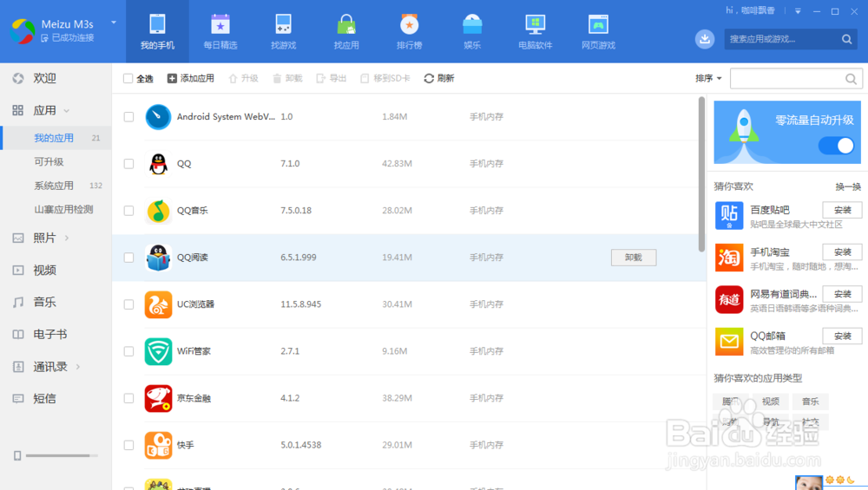Install 百度贴吧 with 安装 button
This screenshot has height=490, width=868.
tap(842, 210)
